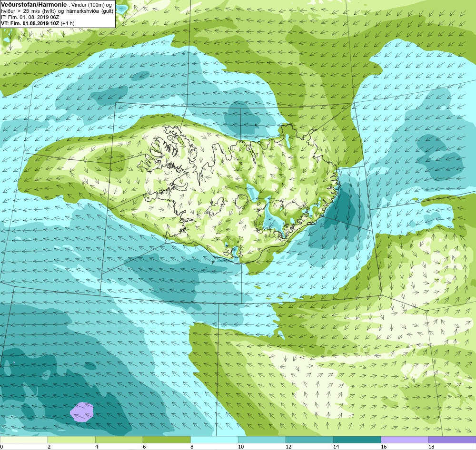Click the dark teal 14–16 m/s legend swatch
The image size is (476, 450).
pos(357,440)
